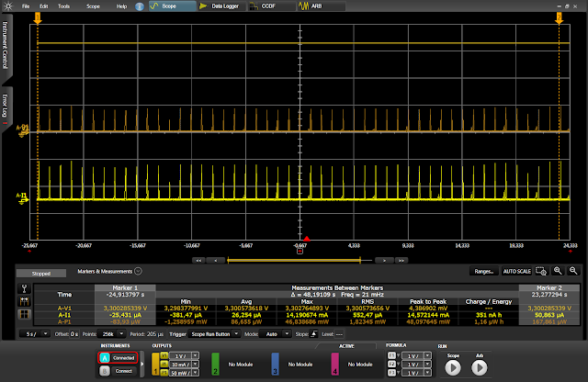Expand the Instrument Control side panel
The height and width of the screenshot is (382, 588).
click(6, 45)
